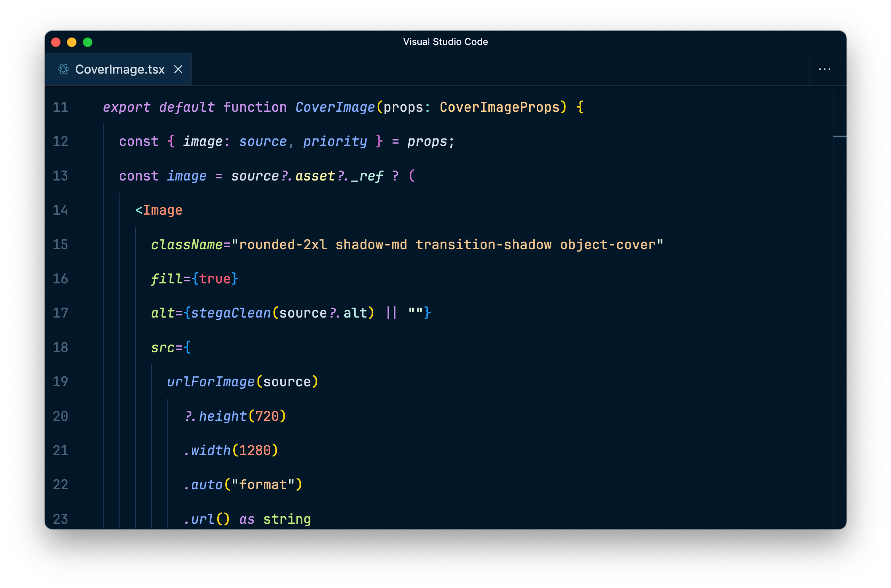Screen dimensions: 891x588
Task: Click the React icon on CoverImage.tsx tab
Action: click(63, 69)
